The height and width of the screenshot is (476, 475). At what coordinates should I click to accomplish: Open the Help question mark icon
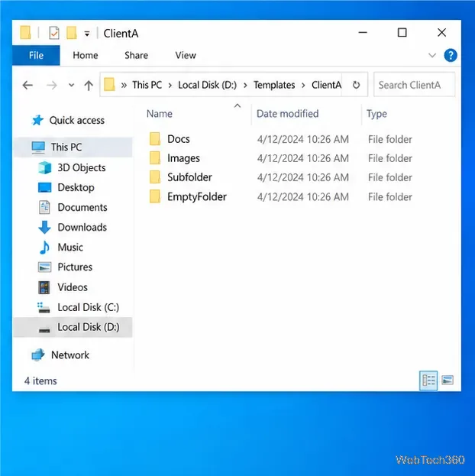[x=451, y=55]
